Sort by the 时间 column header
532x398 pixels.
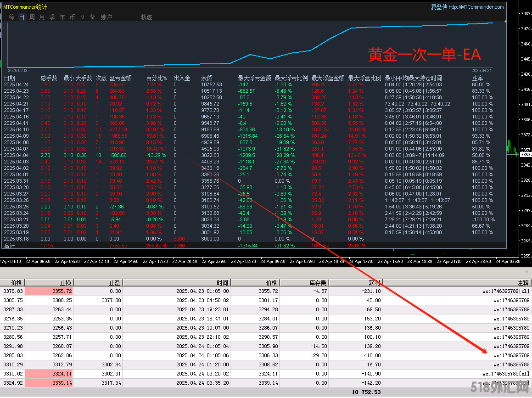click(176, 283)
